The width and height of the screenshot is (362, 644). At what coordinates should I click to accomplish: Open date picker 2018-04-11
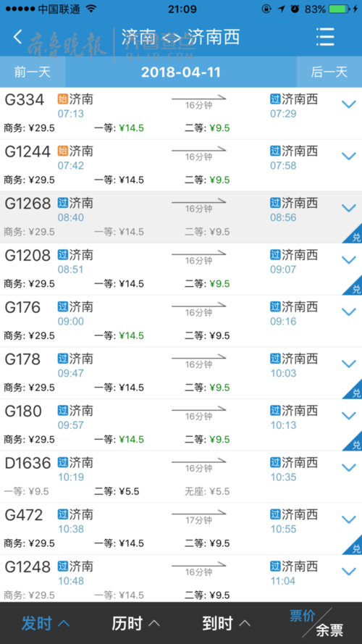click(180, 72)
